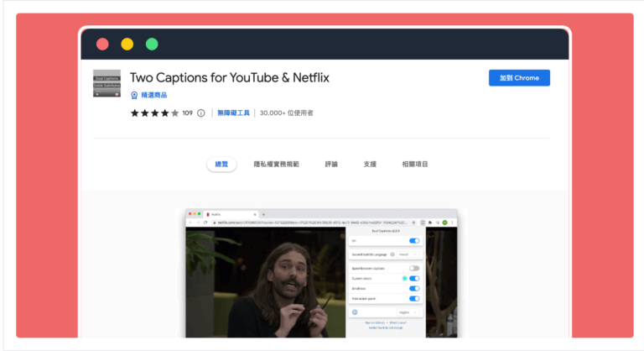Viewport: 644px width, 351px height.
Task: Toggle the Custom colors switch in preview
Action: (x=414, y=279)
